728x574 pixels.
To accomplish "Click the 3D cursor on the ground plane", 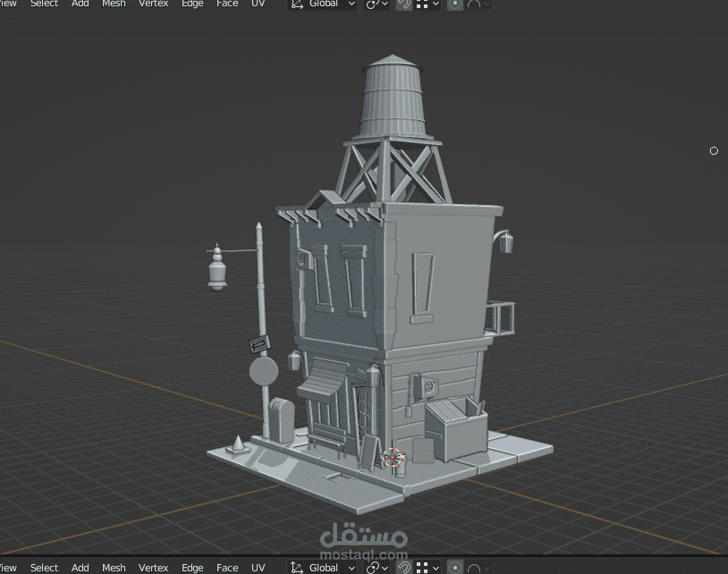I will 394,457.
